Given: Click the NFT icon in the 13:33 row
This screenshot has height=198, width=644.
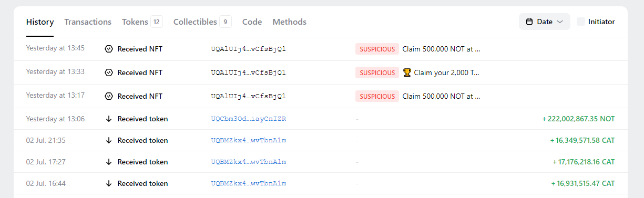Looking at the screenshot, I should 109,72.
